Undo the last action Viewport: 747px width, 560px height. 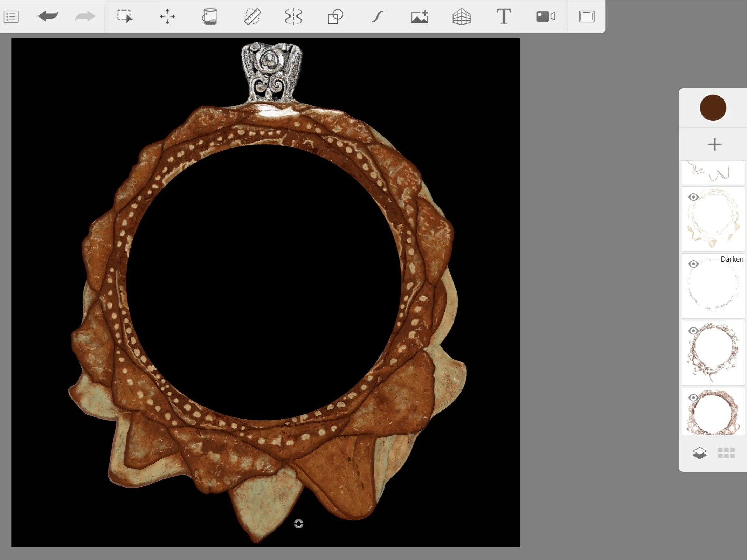48,16
